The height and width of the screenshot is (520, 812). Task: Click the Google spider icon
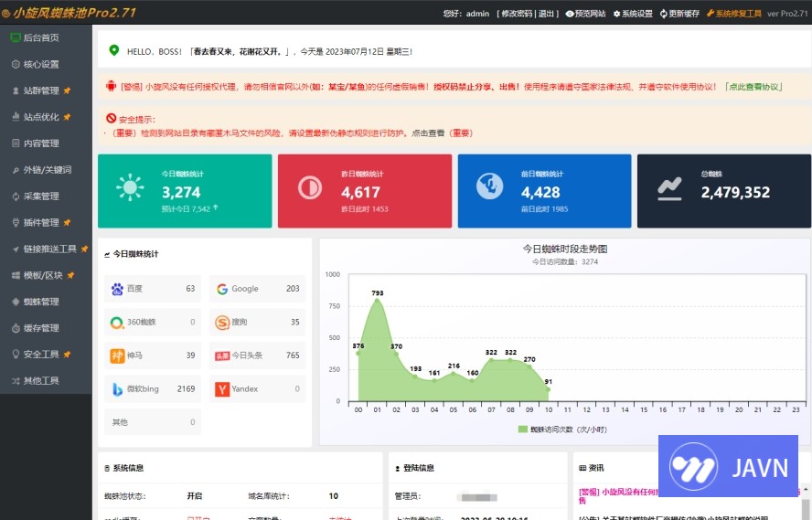tap(222, 289)
